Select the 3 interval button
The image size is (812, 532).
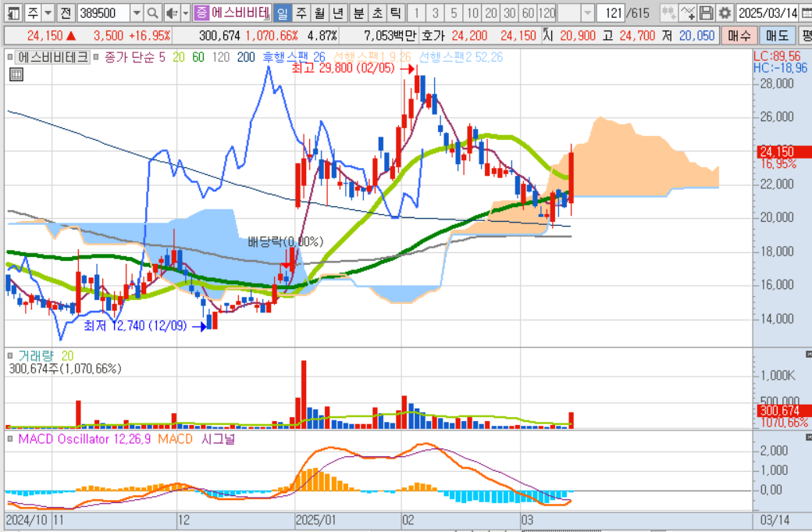tap(435, 13)
